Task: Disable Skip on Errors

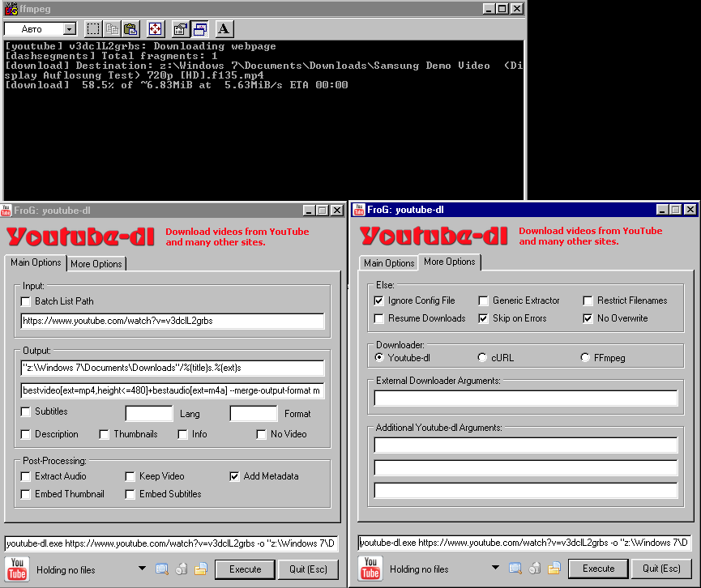Action: pyautogui.click(x=483, y=318)
